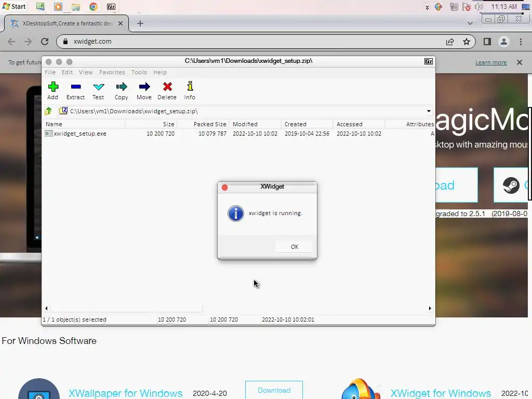Viewport: 532px width, 399px height.
Task: Open Chrome three-dot menu
Action: point(521,42)
